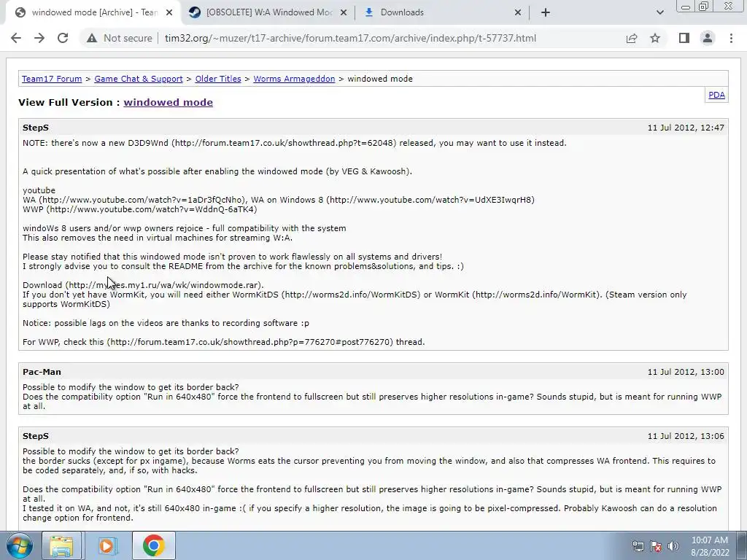
Task: Open the Team17 Forum breadcrumb link
Action: pos(52,79)
